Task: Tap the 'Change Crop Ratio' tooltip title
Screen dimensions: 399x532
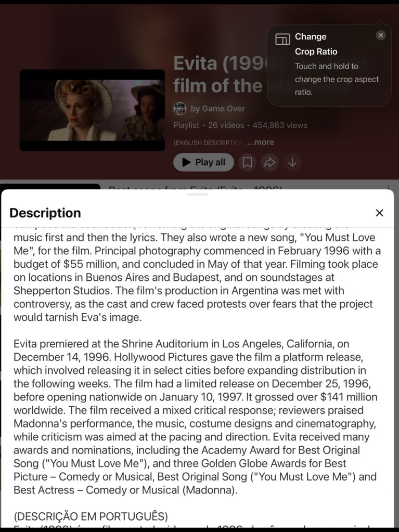Action: click(x=316, y=44)
